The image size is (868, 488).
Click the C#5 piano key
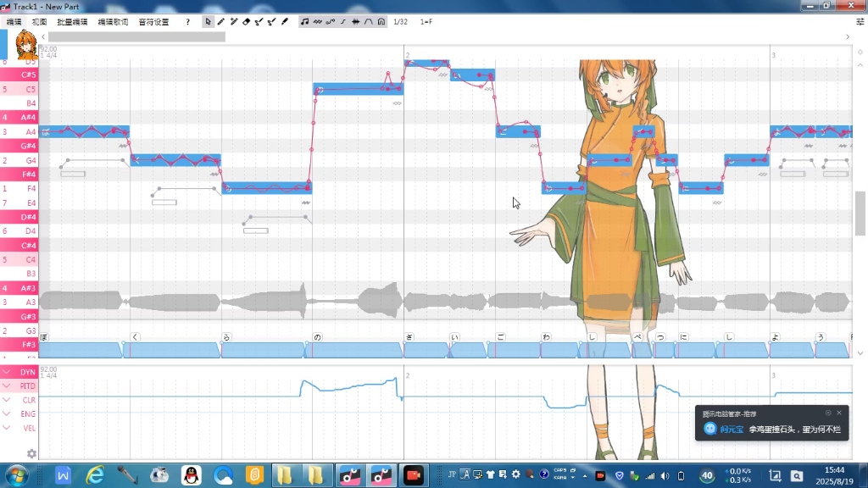19,75
